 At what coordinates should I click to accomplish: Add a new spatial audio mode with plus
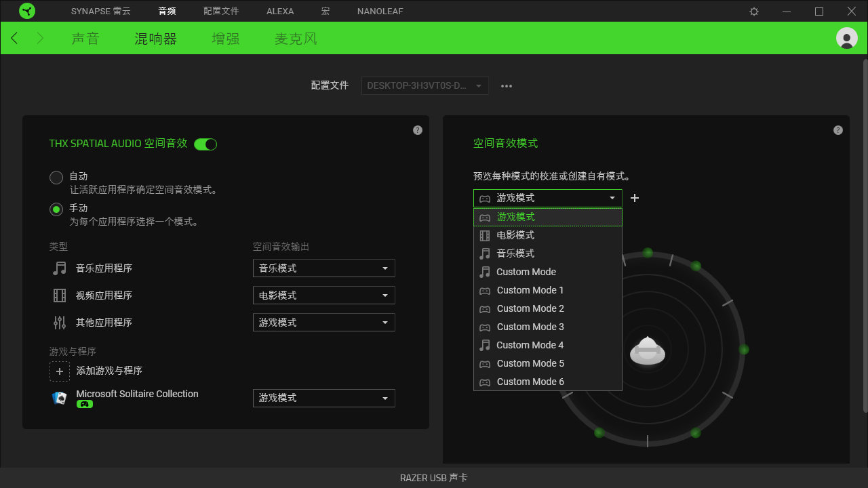(635, 198)
